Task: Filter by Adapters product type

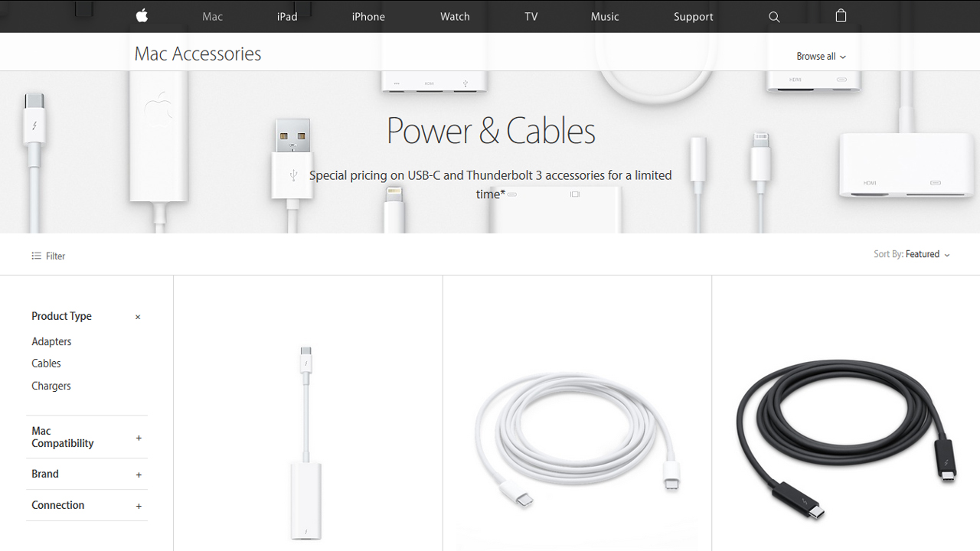Action: click(x=51, y=341)
